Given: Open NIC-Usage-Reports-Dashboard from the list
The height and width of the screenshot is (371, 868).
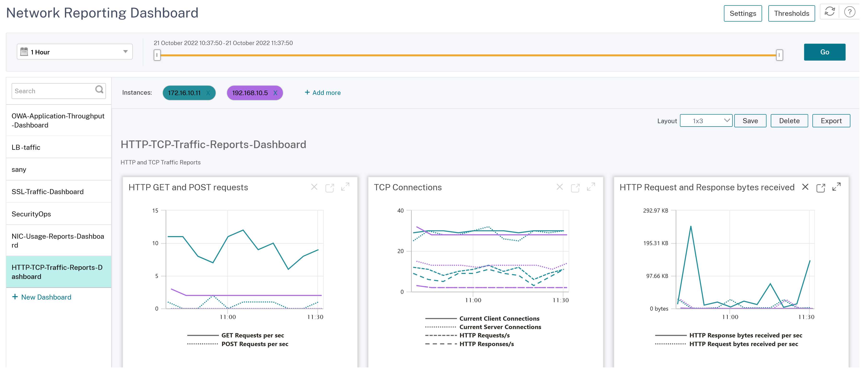Looking at the screenshot, I should coord(58,240).
